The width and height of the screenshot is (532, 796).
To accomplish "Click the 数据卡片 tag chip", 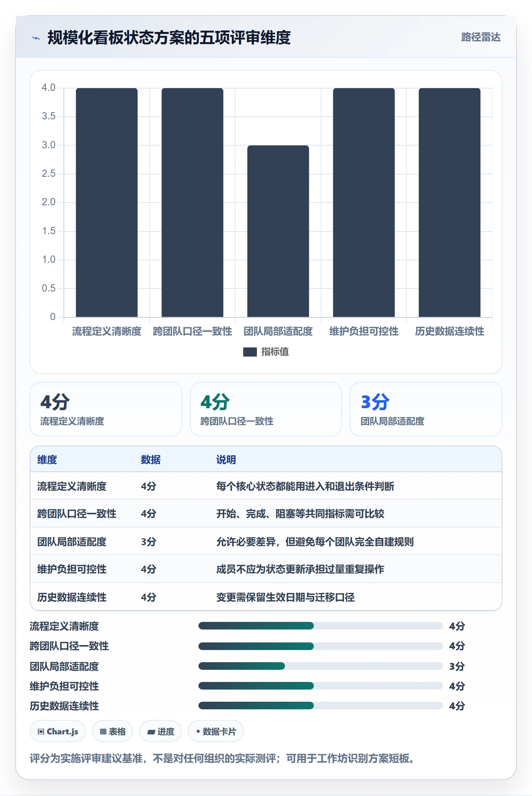I will coord(216,731).
